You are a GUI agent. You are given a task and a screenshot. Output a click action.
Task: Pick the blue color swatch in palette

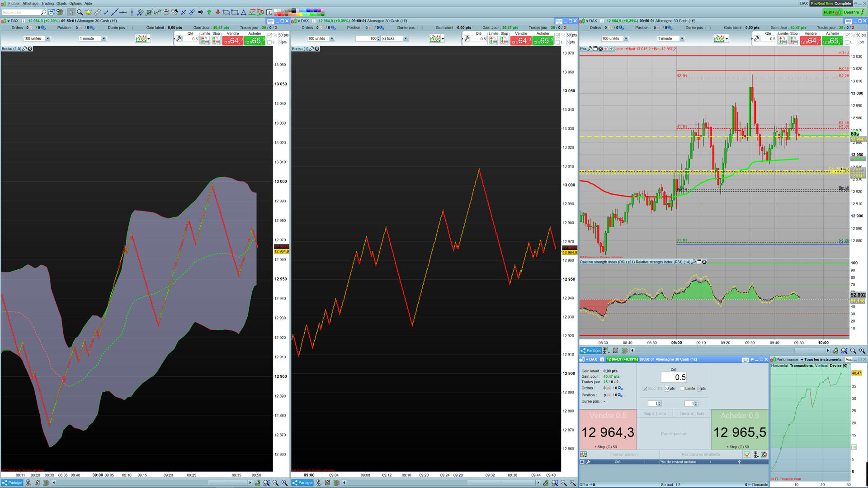click(308, 10)
